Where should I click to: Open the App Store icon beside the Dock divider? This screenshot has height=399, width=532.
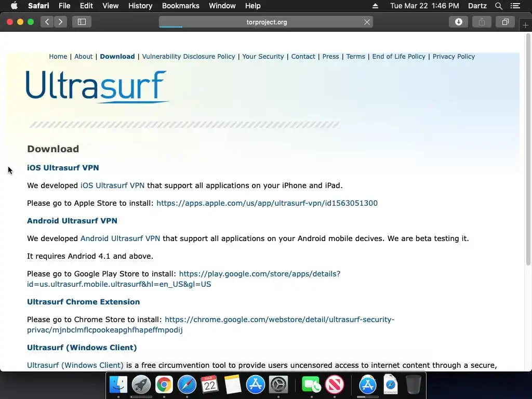coord(368,385)
